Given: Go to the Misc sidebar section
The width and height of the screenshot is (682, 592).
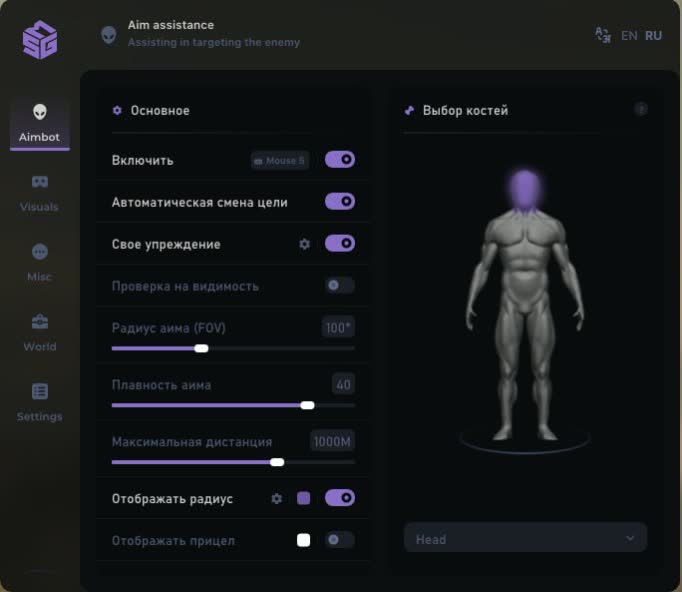Looking at the screenshot, I should tap(39, 262).
